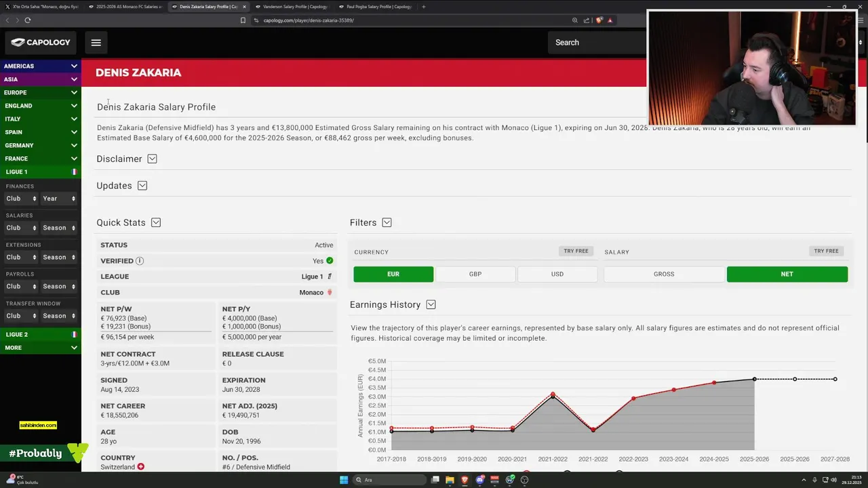Expand GERMANY in sidebar
868x488 pixels.
41,146
